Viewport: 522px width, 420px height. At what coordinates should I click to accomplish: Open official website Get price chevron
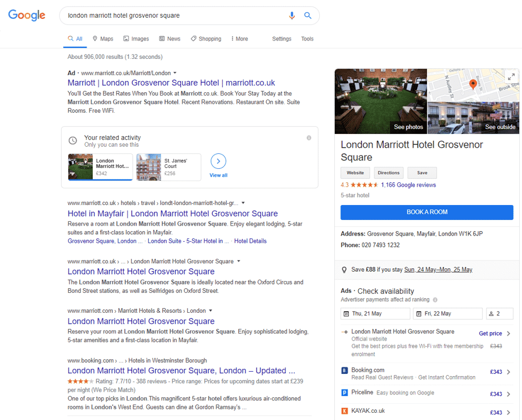tap(508, 333)
